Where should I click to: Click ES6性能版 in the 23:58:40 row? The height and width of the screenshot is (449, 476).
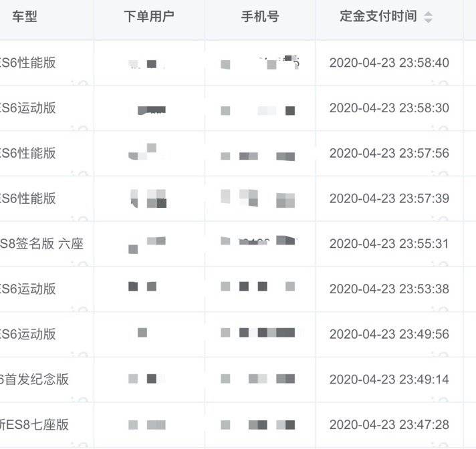28,63
